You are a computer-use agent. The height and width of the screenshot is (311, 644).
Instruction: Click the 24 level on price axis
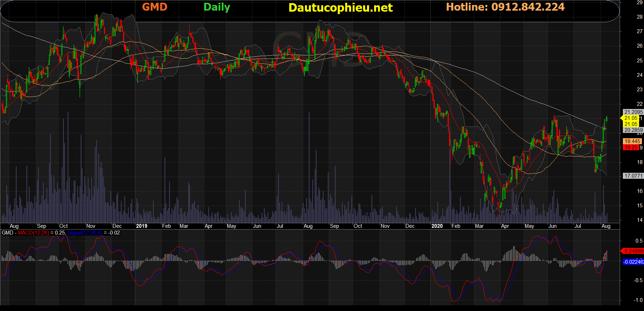click(639, 75)
